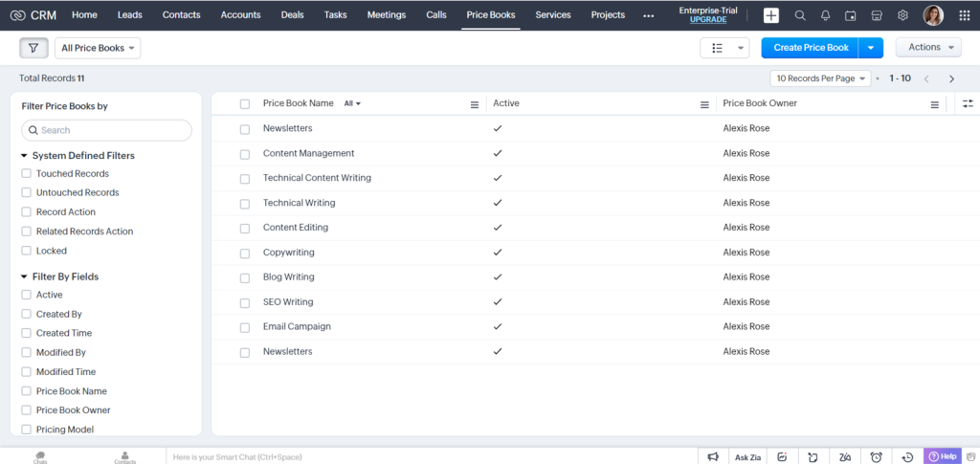Open column settings icon at table right
980x464 pixels.
click(969, 103)
